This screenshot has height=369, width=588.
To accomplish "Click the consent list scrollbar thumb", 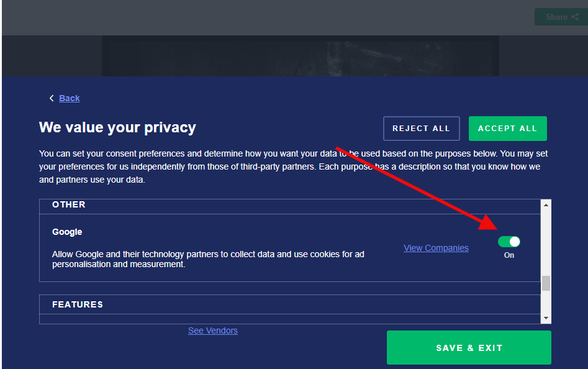I will tap(546, 283).
